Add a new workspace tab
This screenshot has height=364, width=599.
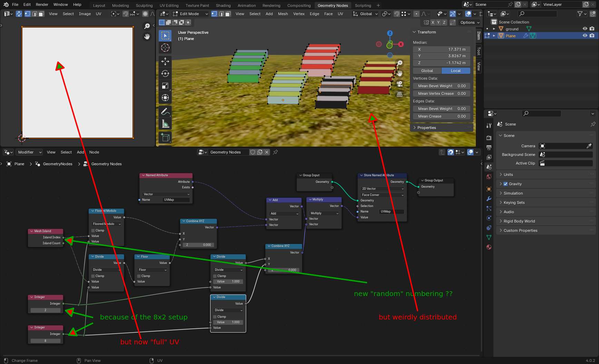(378, 5)
